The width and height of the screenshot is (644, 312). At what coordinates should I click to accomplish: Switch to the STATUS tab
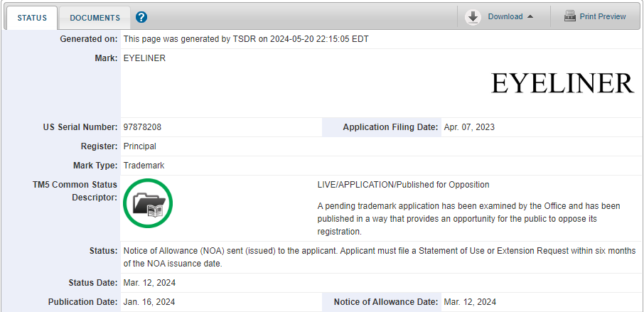click(x=32, y=17)
